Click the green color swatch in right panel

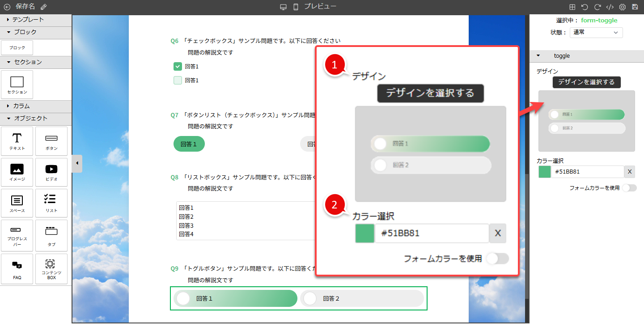[x=544, y=172]
